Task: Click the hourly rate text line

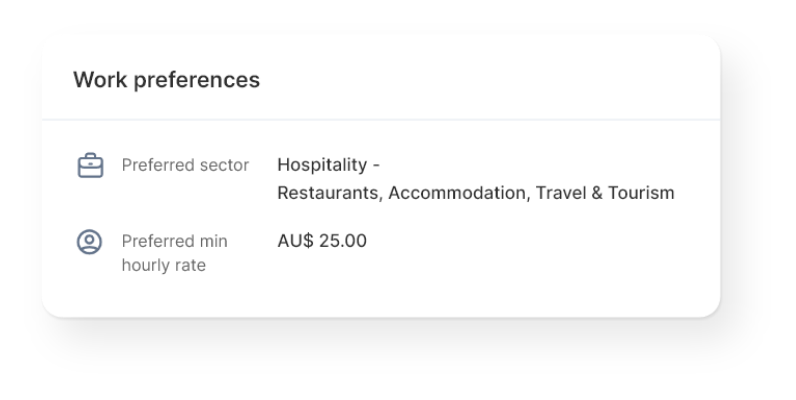Action: 164,265
